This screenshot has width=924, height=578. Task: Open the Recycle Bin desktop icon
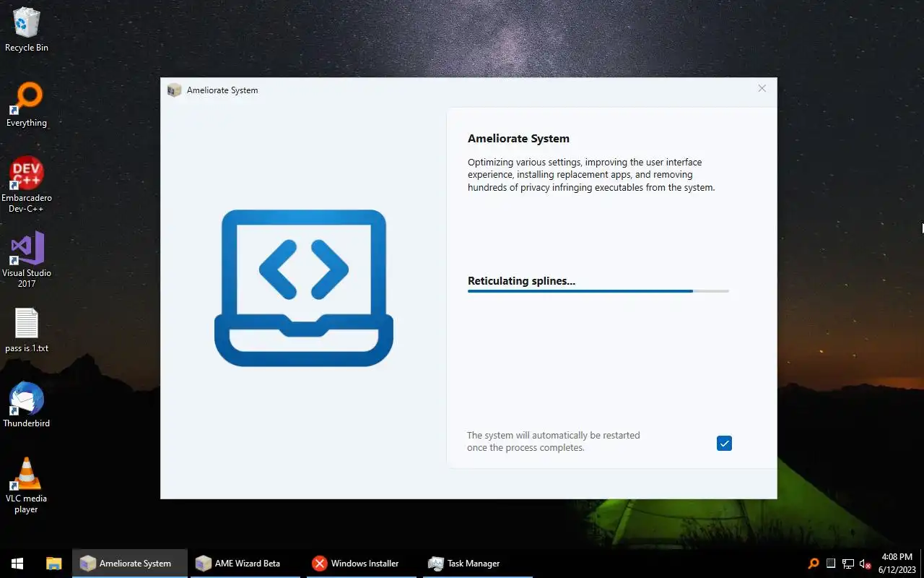tap(27, 30)
